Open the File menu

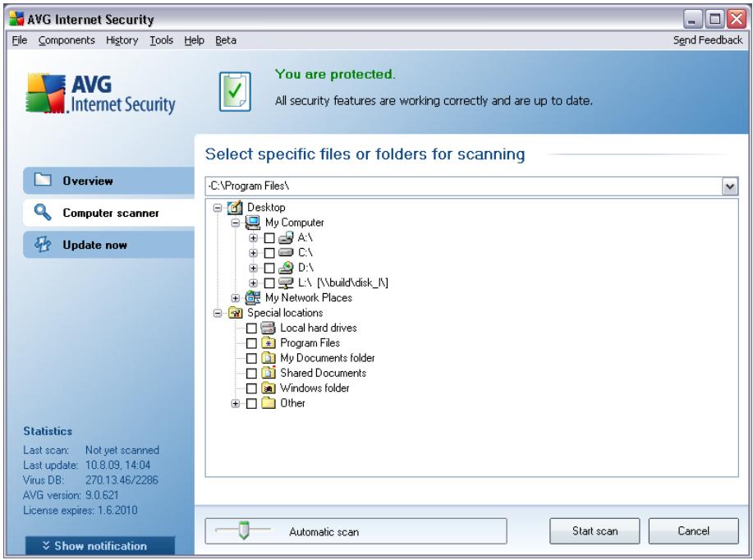pos(19,40)
